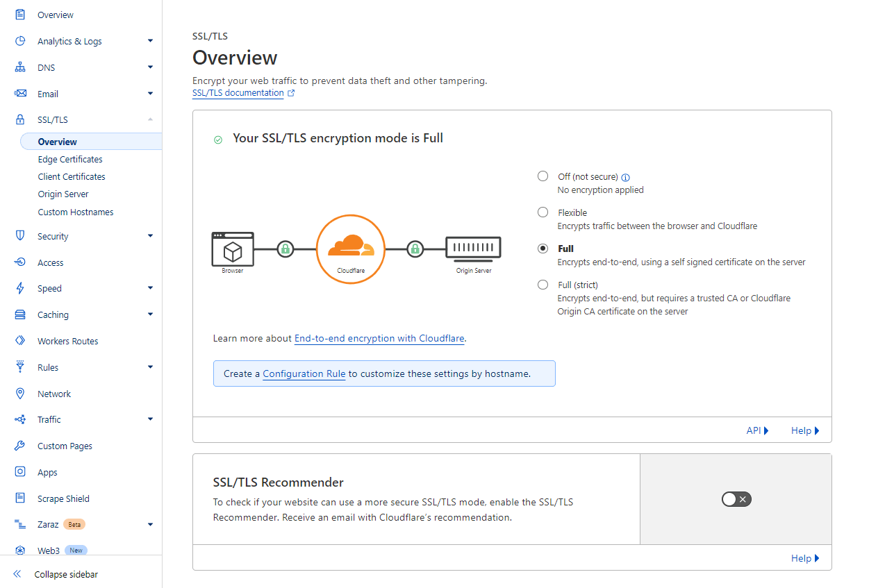This screenshot has height=588, width=869.
Task: Click the Collapse sidebar double-chevron icon
Action: pyautogui.click(x=17, y=574)
